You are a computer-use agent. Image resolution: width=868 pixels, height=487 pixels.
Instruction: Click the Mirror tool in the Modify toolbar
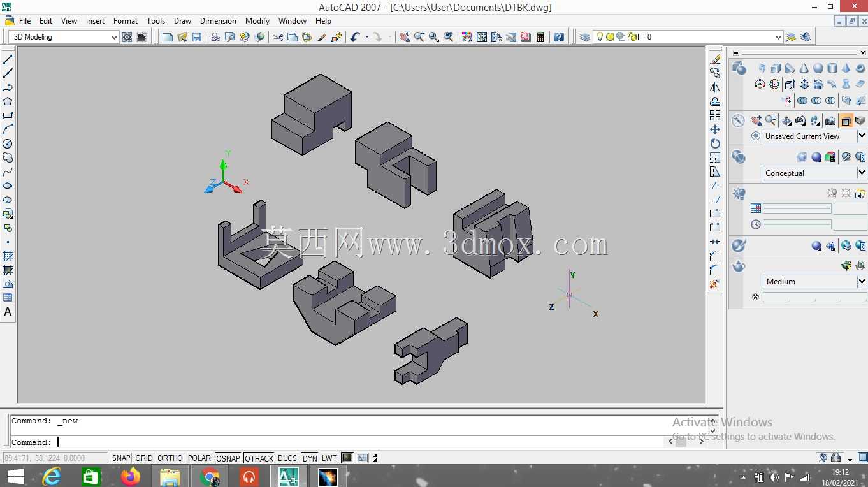pyautogui.click(x=715, y=87)
